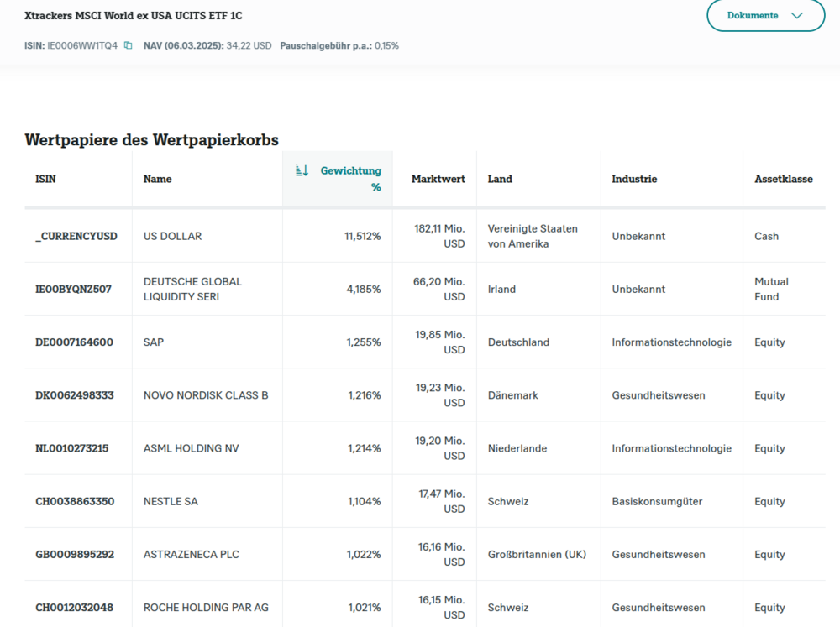Select the SAP holding row
This screenshot has height=627, width=840.
[154, 342]
